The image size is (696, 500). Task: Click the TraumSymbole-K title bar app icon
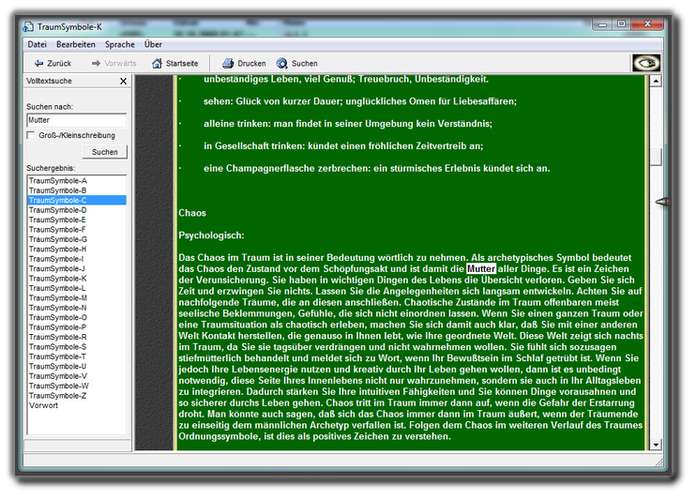click(x=28, y=27)
